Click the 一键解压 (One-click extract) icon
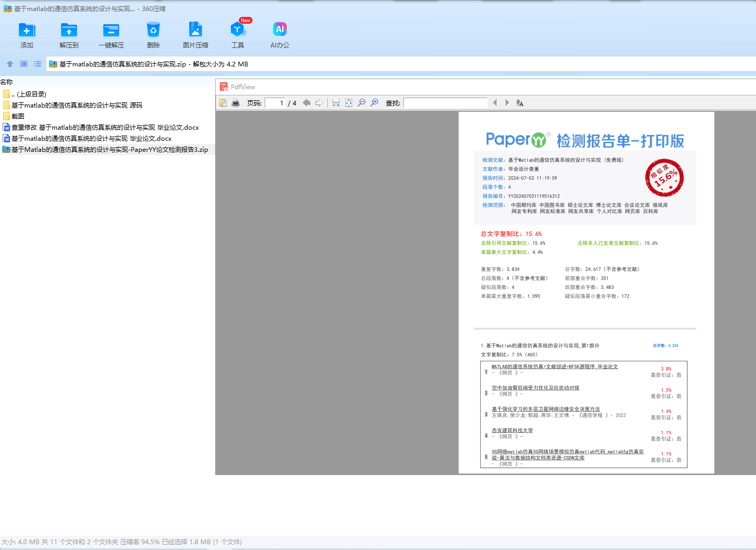The height and width of the screenshot is (550, 756). (x=111, y=30)
